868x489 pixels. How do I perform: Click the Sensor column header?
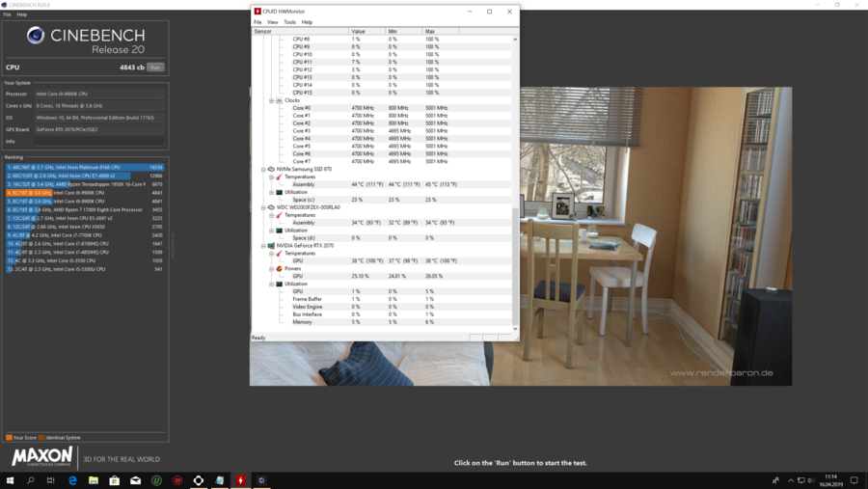[x=300, y=32]
